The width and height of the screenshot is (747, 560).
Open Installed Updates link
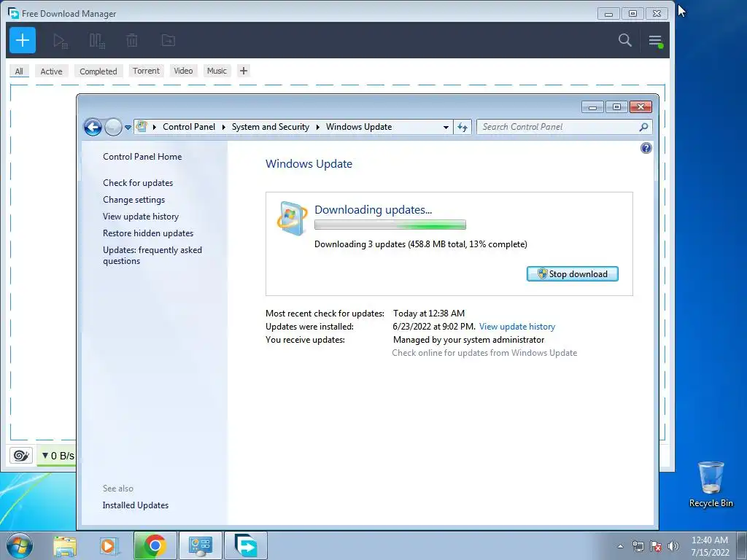pyautogui.click(x=135, y=505)
